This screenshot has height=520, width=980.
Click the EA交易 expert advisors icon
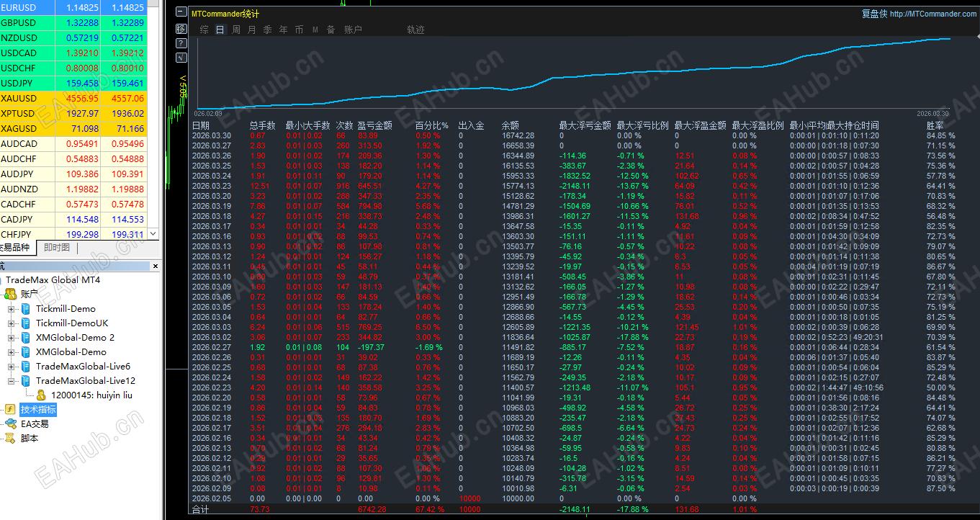(x=11, y=423)
